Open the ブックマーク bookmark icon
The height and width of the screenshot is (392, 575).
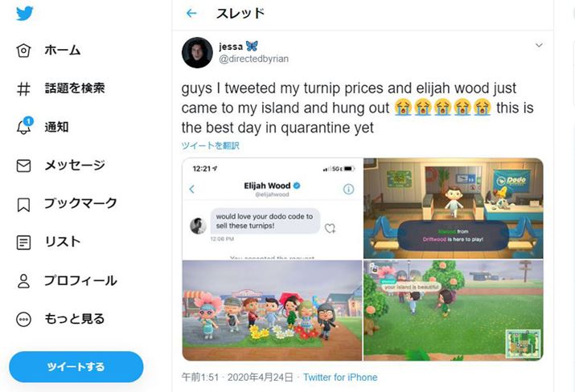(x=23, y=204)
